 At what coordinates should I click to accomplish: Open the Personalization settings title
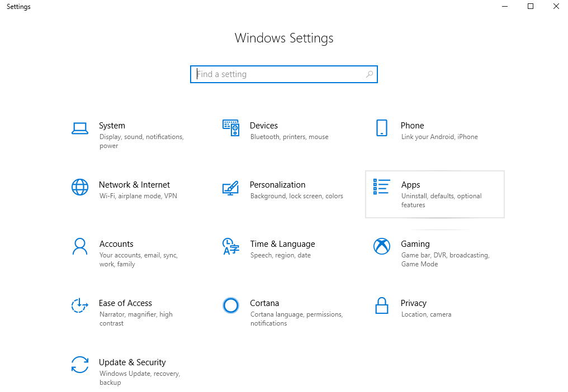277,185
